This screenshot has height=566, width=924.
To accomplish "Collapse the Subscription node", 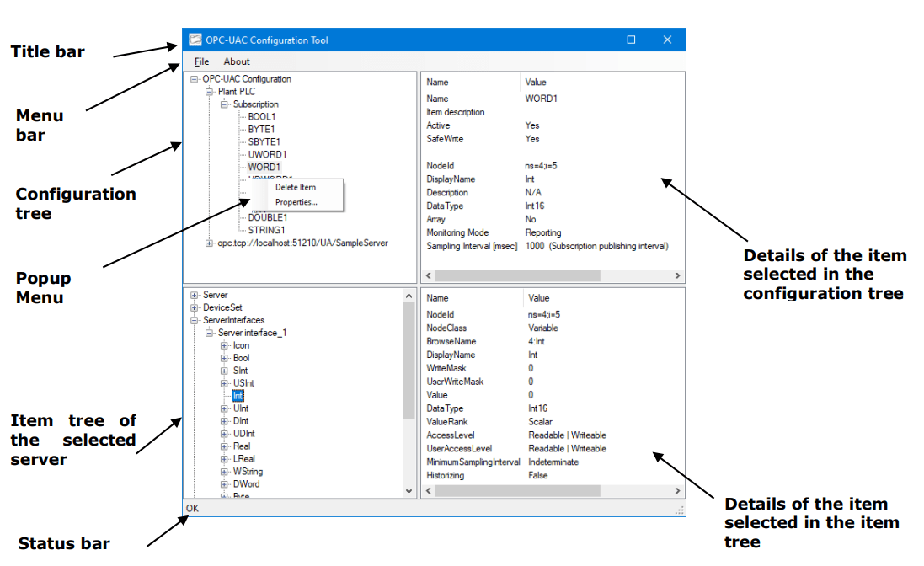I will point(224,104).
